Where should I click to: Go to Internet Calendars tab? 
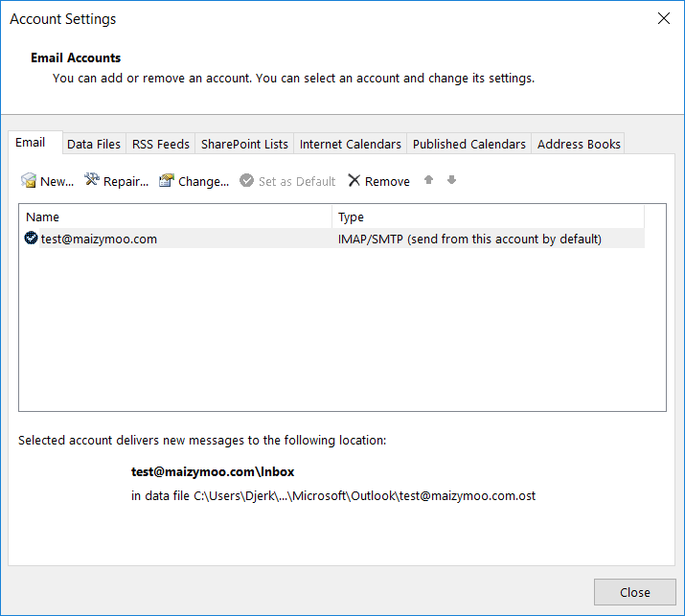(x=351, y=144)
